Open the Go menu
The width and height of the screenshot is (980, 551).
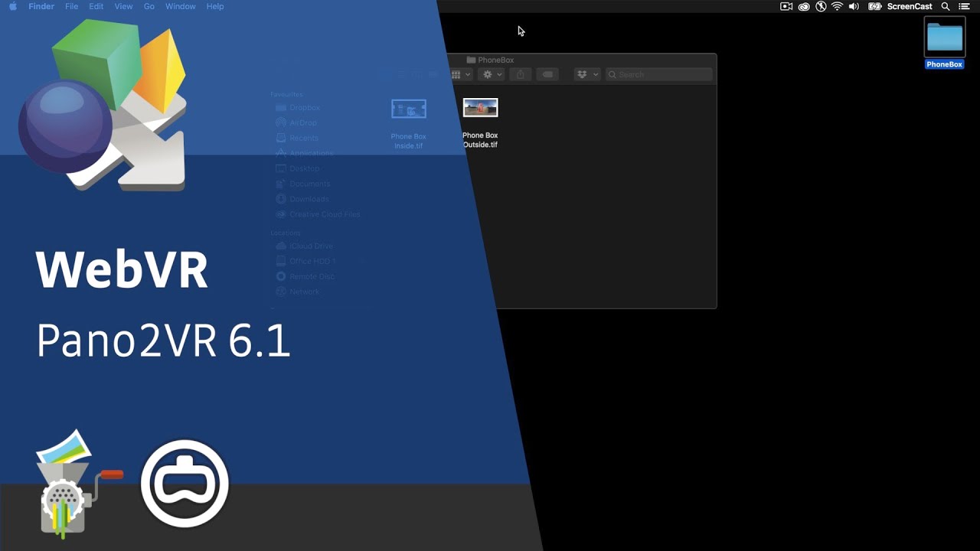pyautogui.click(x=149, y=6)
